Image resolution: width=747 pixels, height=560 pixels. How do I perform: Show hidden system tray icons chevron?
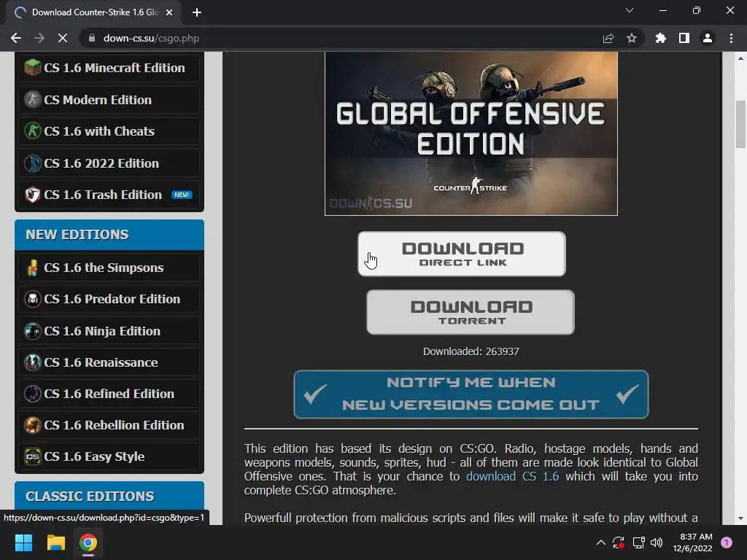[x=601, y=542]
